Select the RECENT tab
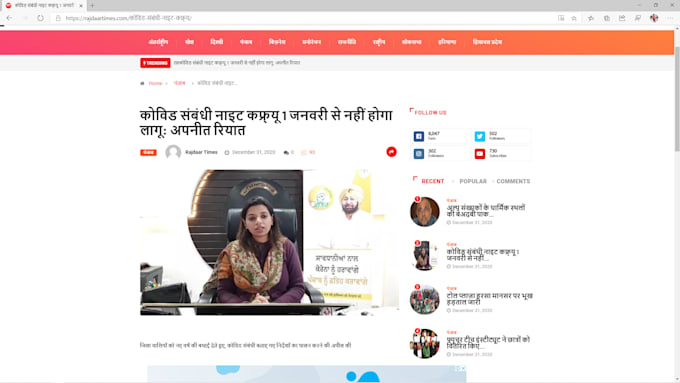Image resolution: width=680 pixels, height=383 pixels. tap(432, 181)
